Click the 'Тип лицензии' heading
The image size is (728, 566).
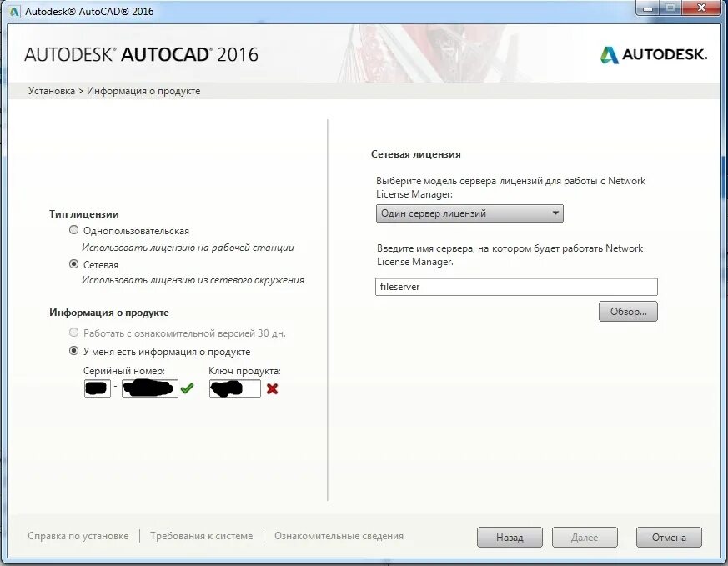(x=84, y=214)
